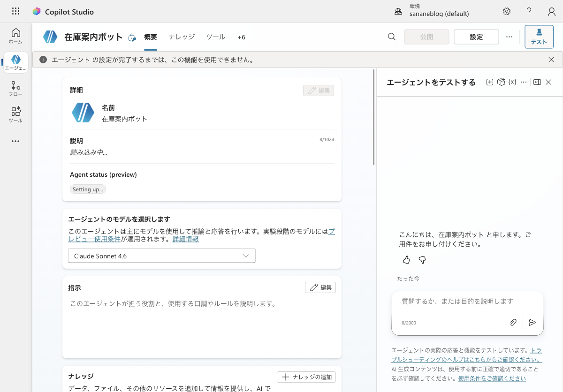Dismiss the info banner

(551, 60)
